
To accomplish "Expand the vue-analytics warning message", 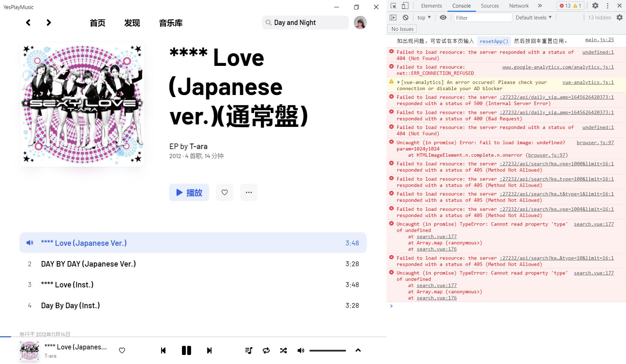I will click(x=399, y=82).
